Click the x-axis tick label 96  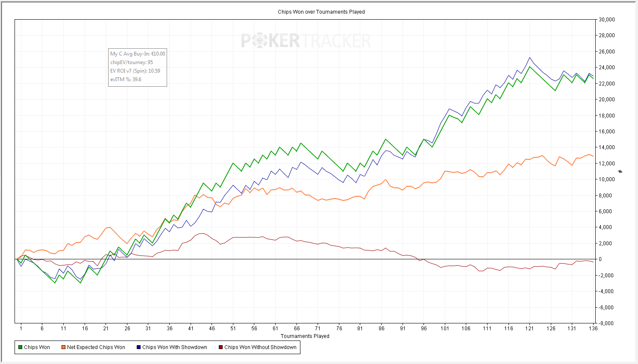(x=424, y=329)
